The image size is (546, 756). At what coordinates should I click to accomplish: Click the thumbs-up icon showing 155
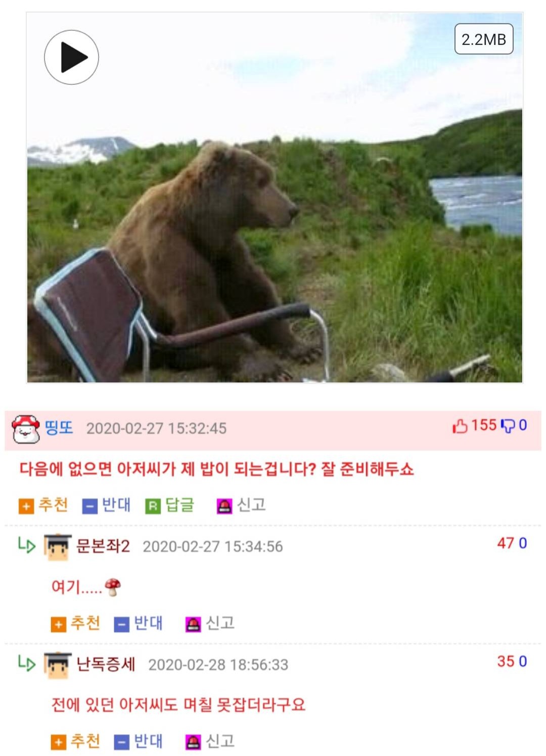(x=460, y=426)
